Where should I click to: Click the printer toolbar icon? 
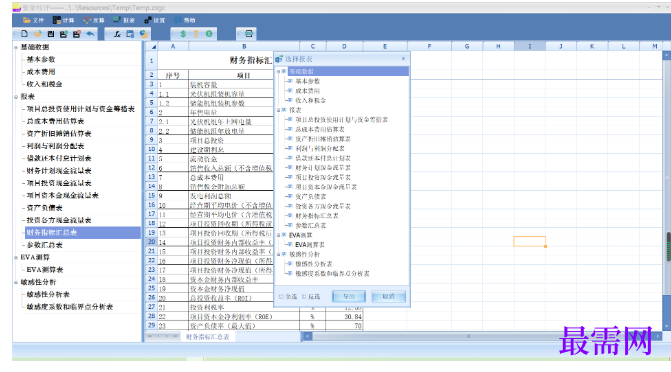pyautogui.click(x=249, y=34)
